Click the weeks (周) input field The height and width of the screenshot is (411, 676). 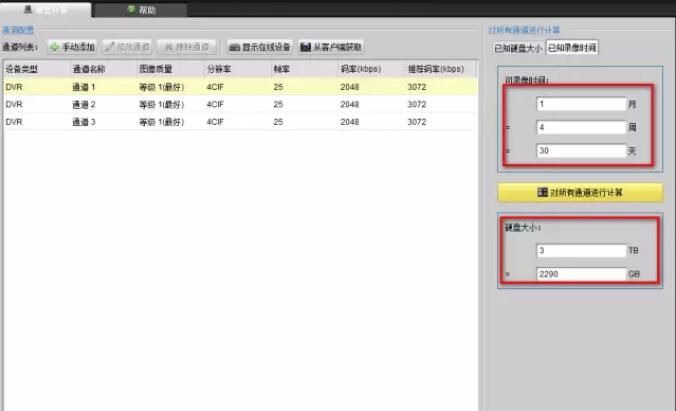(x=580, y=128)
